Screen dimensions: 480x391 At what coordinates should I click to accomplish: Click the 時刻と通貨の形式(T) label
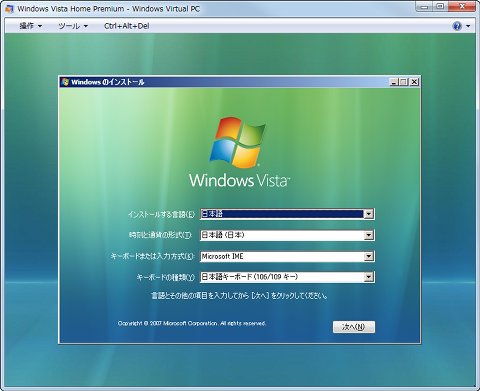click(x=161, y=235)
